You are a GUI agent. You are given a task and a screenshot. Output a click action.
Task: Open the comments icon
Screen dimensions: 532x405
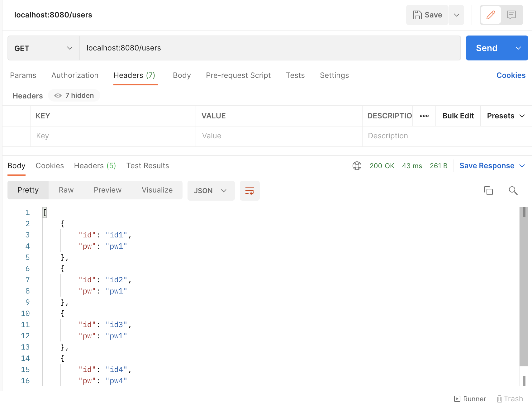511,15
